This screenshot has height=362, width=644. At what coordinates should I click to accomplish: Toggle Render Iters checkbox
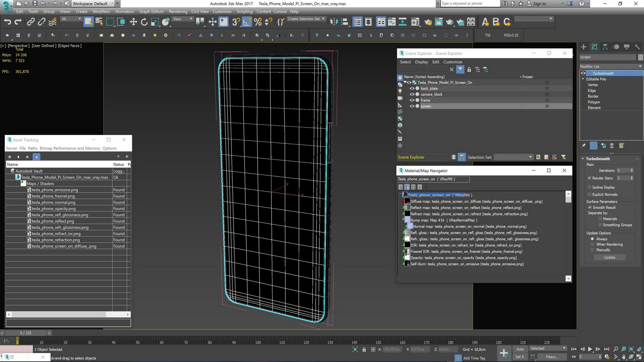[589, 178]
